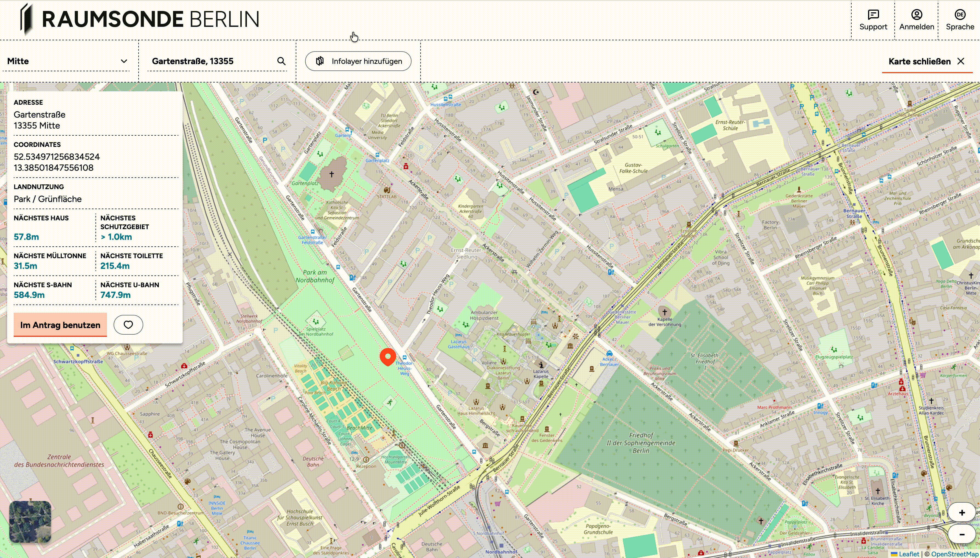Zoom in with the plus button
Screen dimensions: 980x558
[x=962, y=513]
